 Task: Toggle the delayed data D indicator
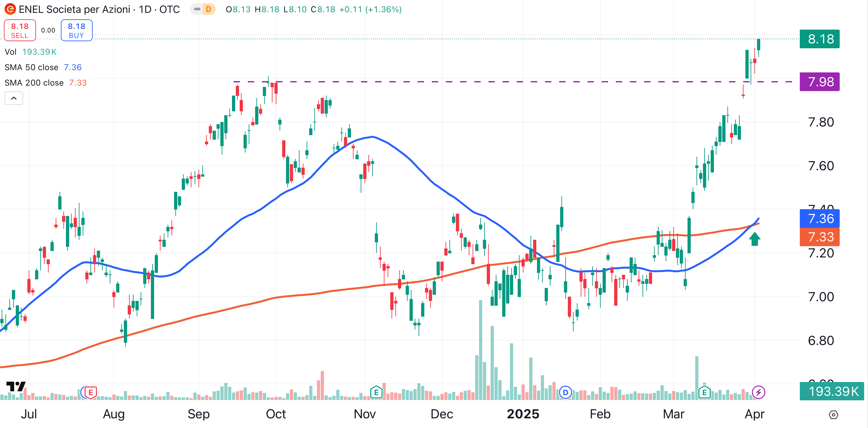[208, 9]
